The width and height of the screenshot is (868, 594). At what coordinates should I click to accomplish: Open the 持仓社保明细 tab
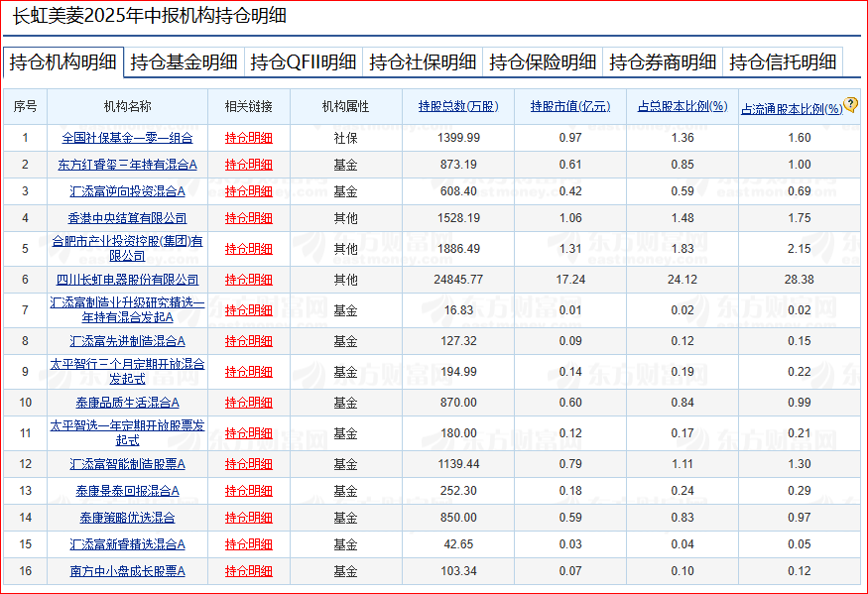[423, 61]
